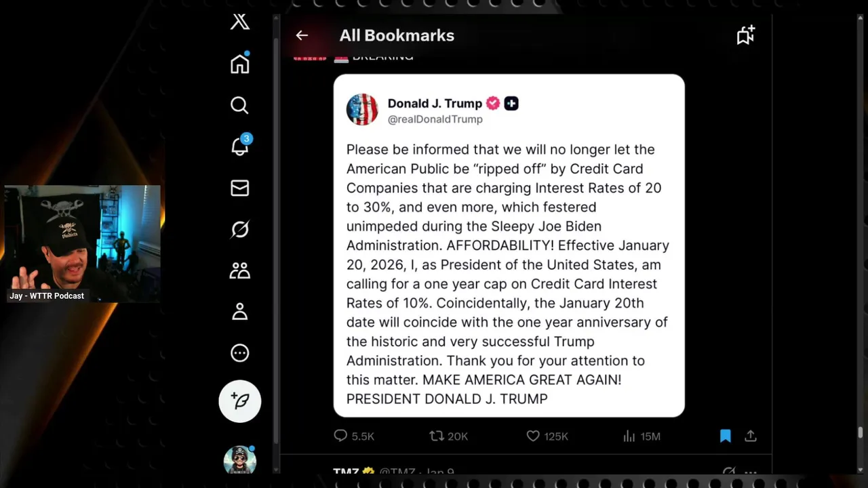Image resolution: width=868 pixels, height=488 pixels.
Task: Compose a new post
Action: 240,401
